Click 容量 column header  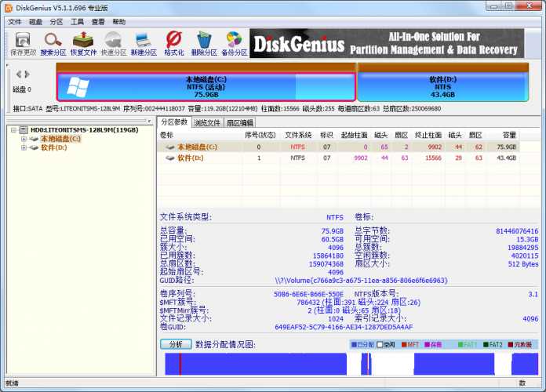pyautogui.click(x=509, y=135)
